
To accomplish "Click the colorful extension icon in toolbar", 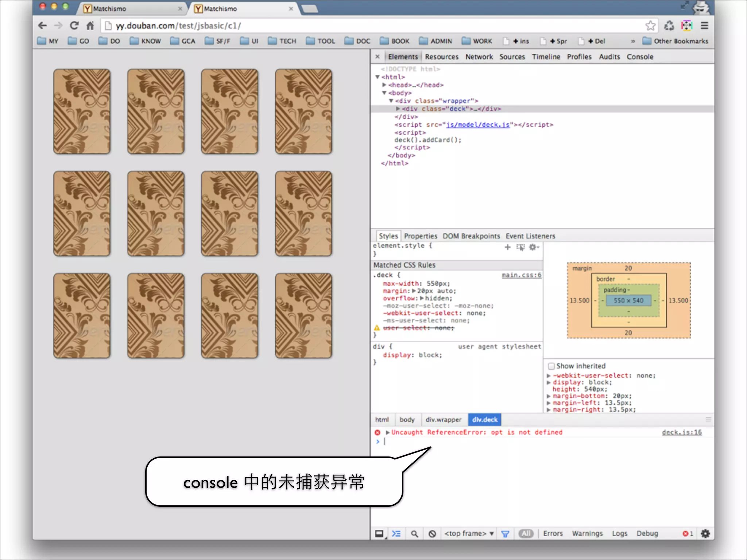I will click(686, 26).
